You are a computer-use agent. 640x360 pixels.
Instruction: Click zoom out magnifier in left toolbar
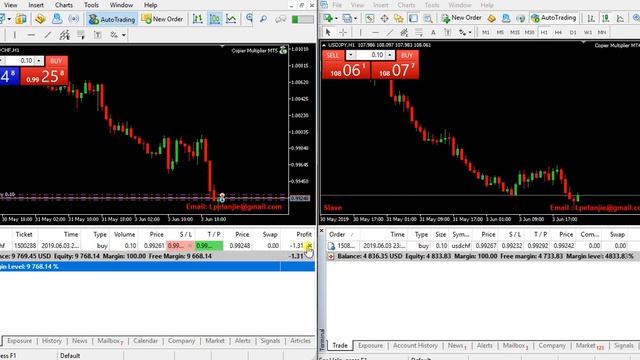click(264, 19)
